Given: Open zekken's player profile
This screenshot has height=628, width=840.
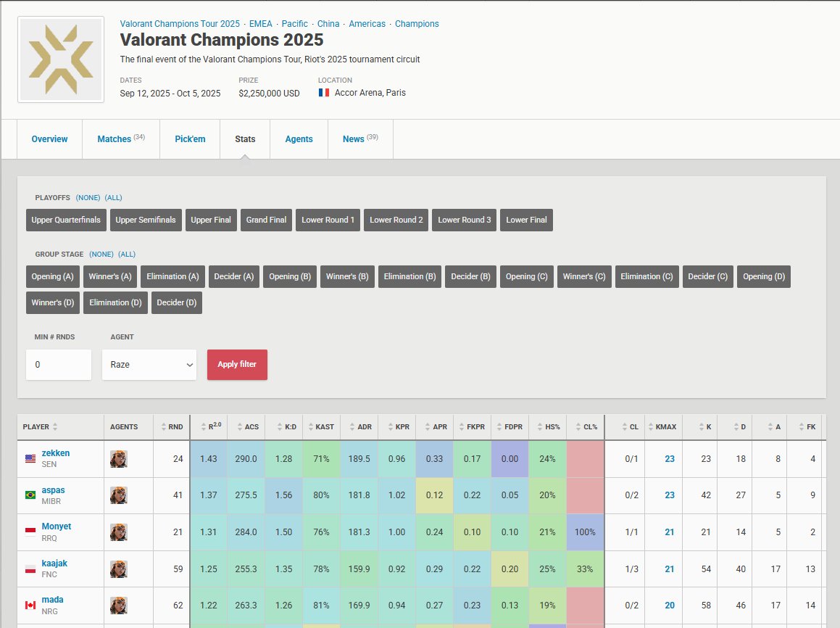Looking at the screenshot, I should [x=56, y=453].
